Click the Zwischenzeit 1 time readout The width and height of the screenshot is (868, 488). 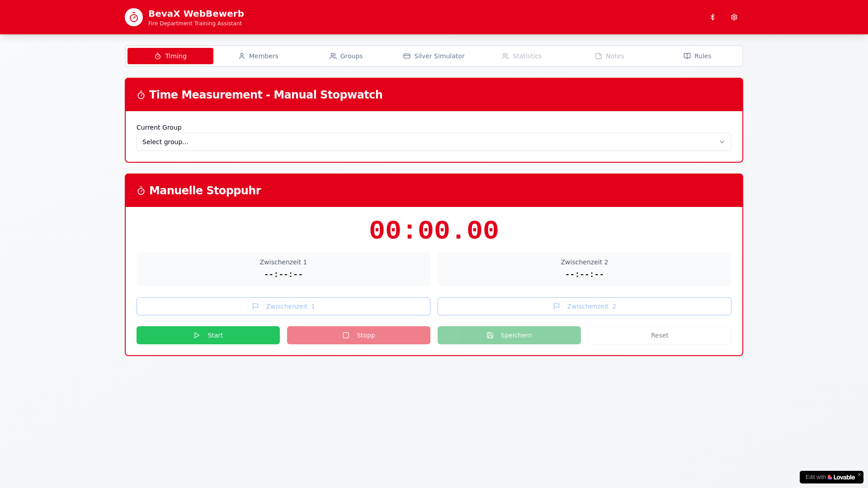click(283, 274)
